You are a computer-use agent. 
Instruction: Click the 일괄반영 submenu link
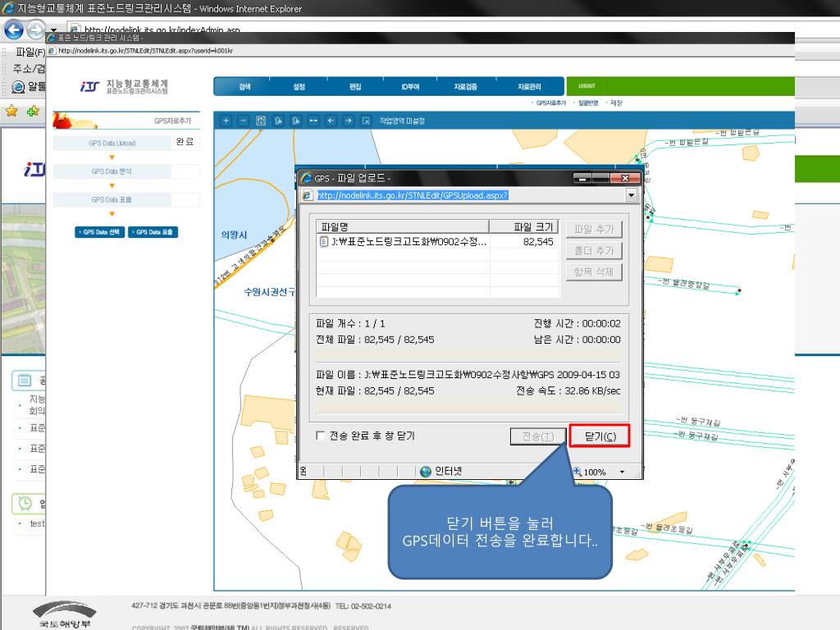pos(587,103)
